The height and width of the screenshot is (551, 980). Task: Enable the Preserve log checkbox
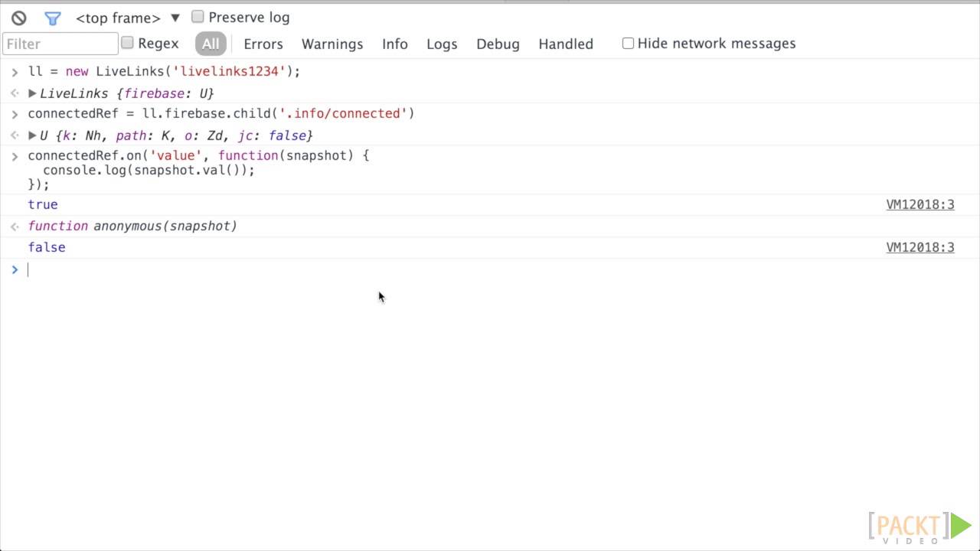[x=198, y=16]
